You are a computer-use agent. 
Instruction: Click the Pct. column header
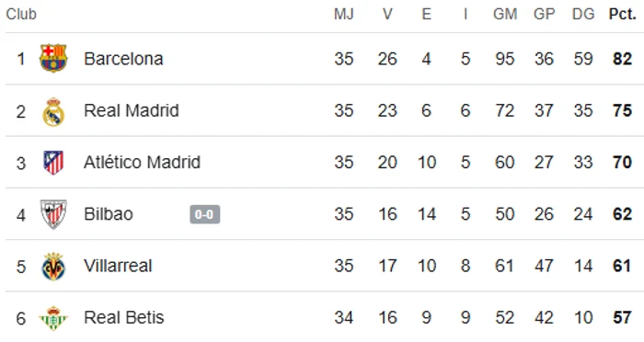click(x=622, y=15)
